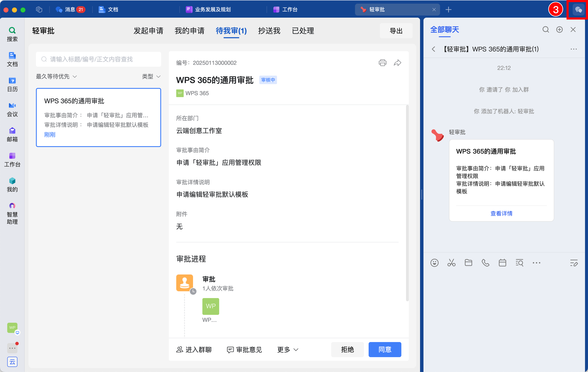Open the 云 cloud icon at sidebar bottom
The image size is (588, 372).
[x=12, y=362]
